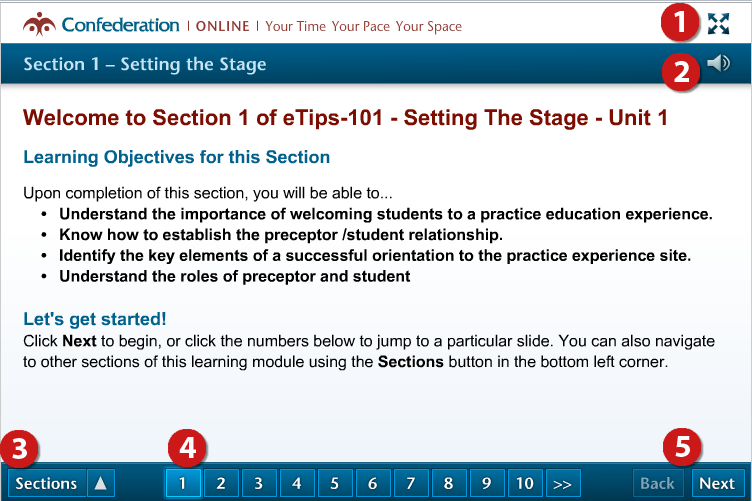Screen dimensions: 752x501
Task: Click the Confederation logo icon
Action: (x=39, y=24)
